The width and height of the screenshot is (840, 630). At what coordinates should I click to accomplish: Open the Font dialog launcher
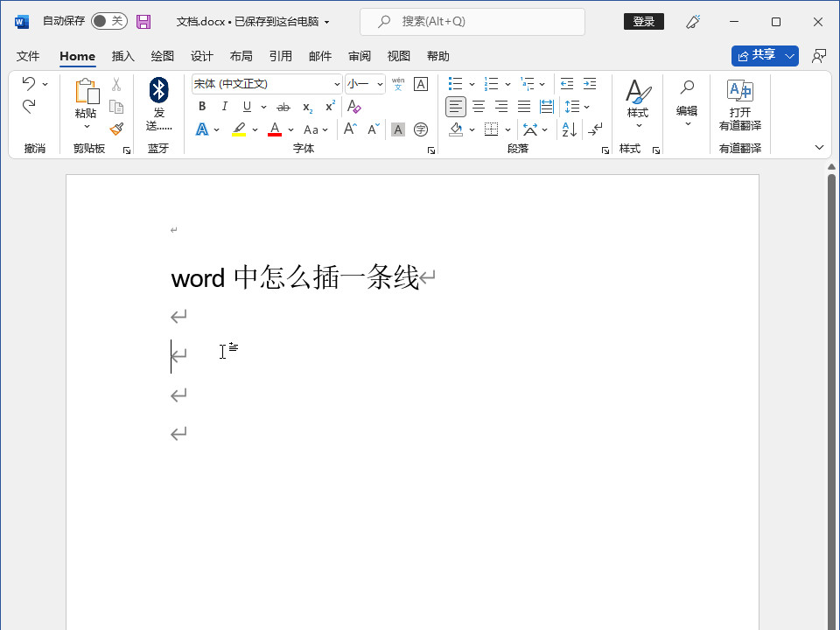tap(431, 150)
